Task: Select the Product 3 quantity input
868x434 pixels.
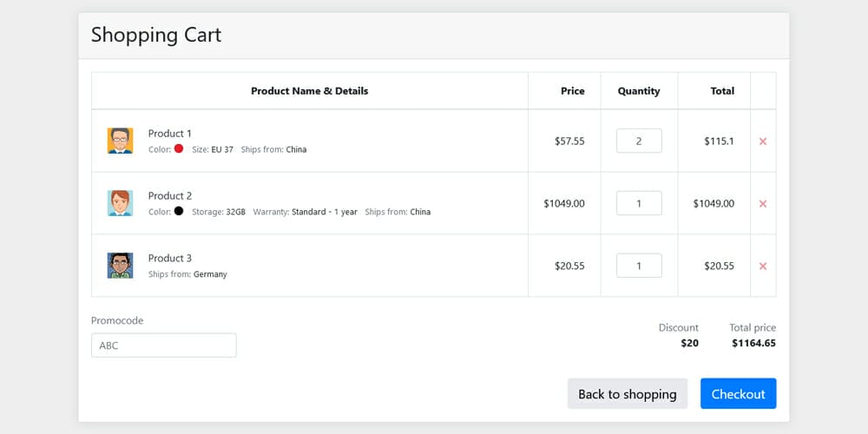Action: coord(639,266)
